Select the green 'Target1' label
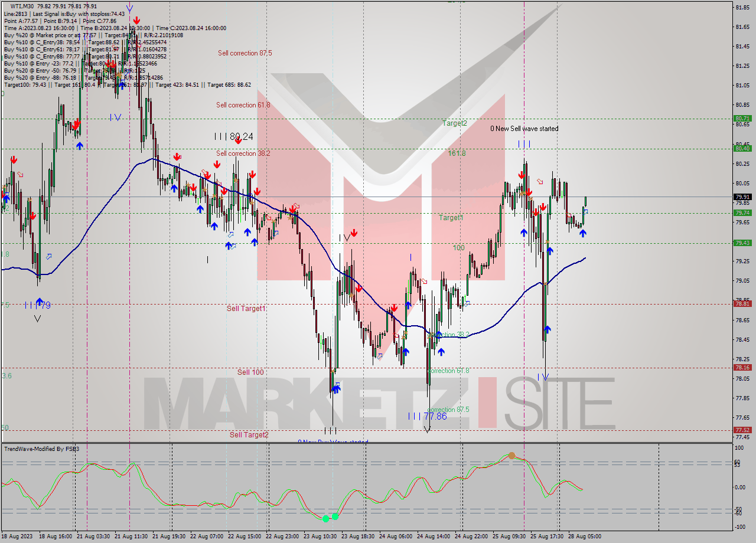The height and width of the screenshot is (543, 756). point(451,218)
